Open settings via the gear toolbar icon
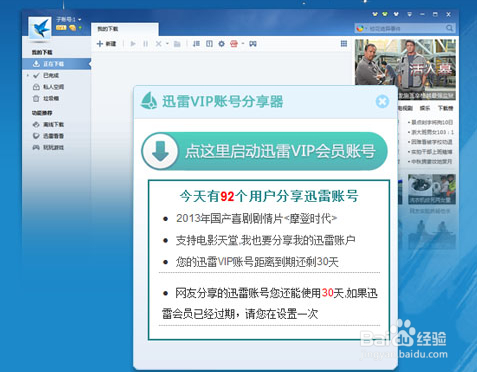 (x=221, y=44)
